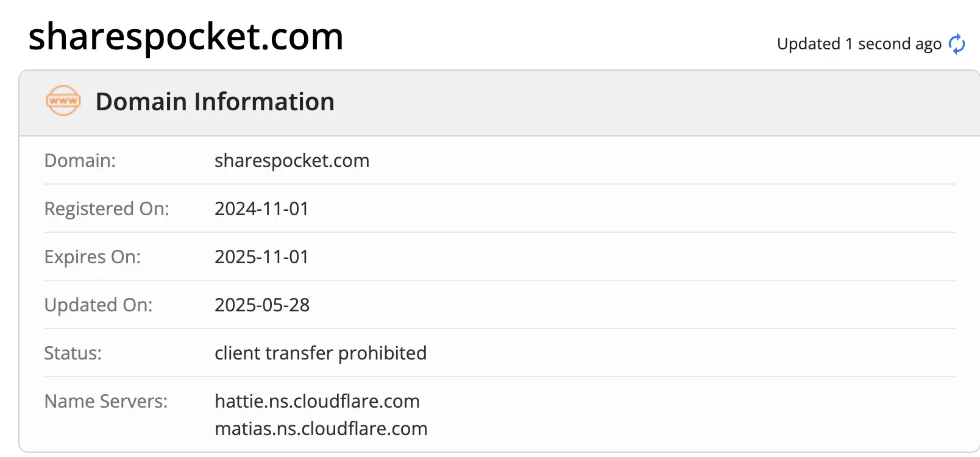Click the orange www globe icon
This screenshot has height=457, width=980.
tap(63, 101)
